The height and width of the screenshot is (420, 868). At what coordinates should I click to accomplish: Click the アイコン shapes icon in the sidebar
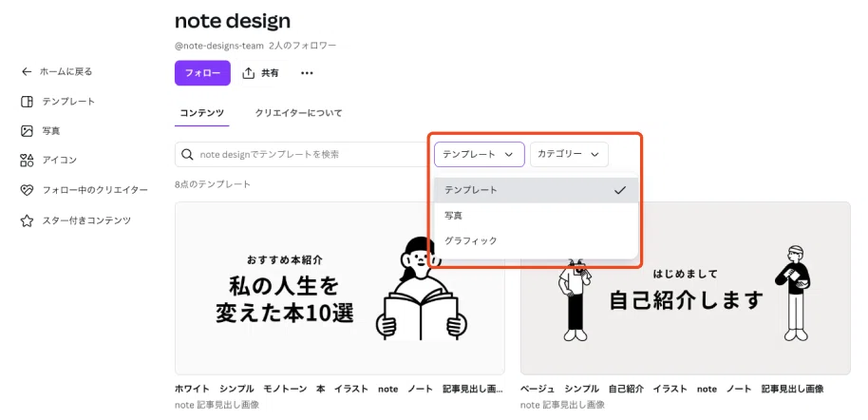click(x=27, y=161)
